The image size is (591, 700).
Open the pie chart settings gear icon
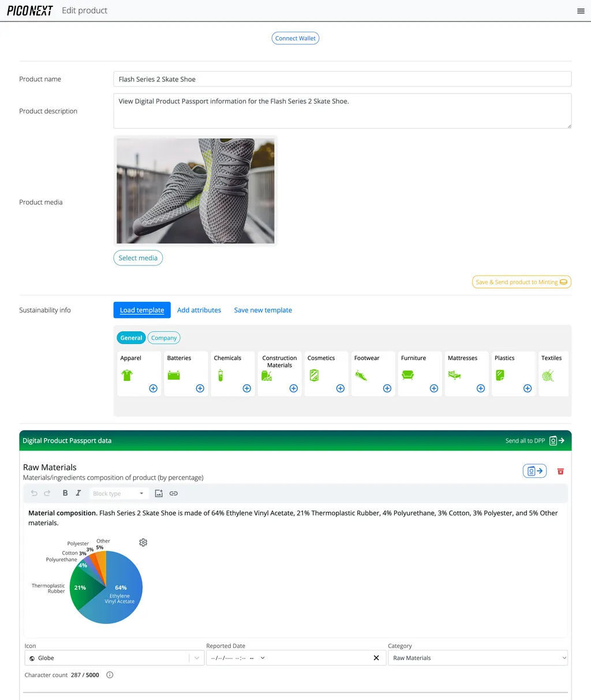pyautogui.click(x=143, y=542)
